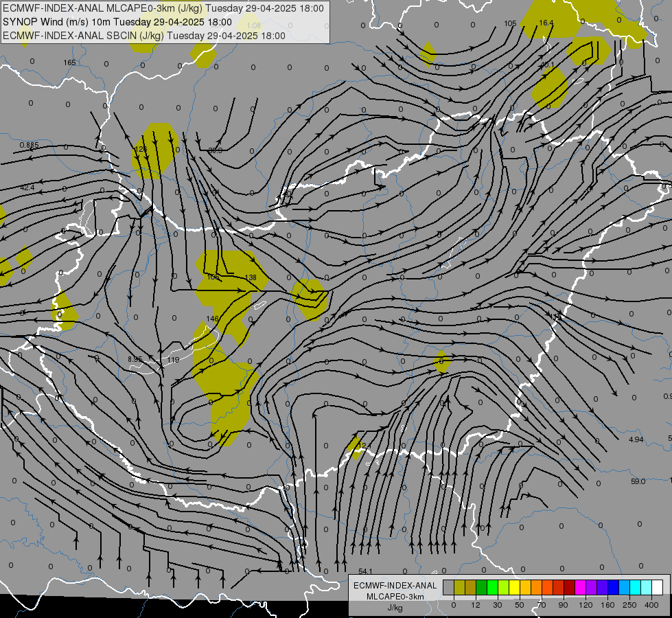Screen dimensions: 672x618
Task: Click the legend tick value 50
Action: (520, 605)
